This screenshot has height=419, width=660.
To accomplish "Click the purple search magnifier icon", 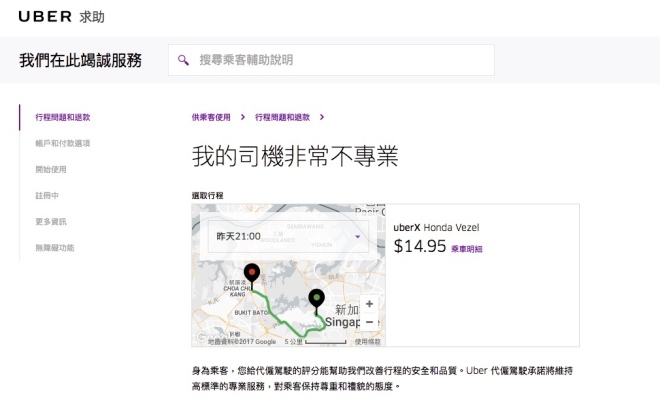I will tap(183, 60).
